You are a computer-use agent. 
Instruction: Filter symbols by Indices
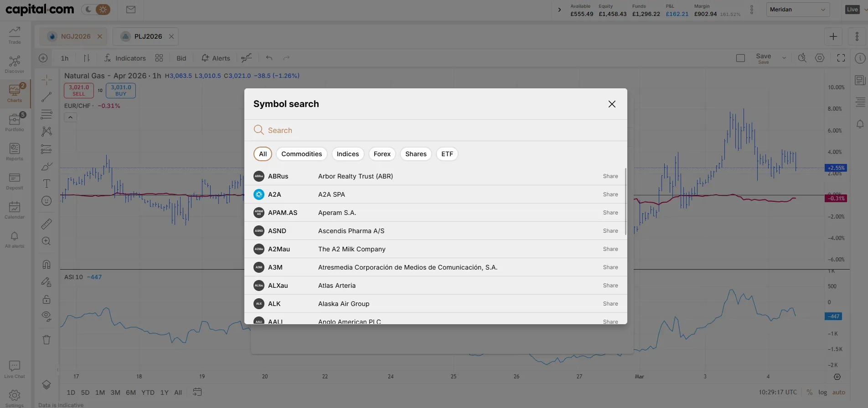tap(348, 154)
